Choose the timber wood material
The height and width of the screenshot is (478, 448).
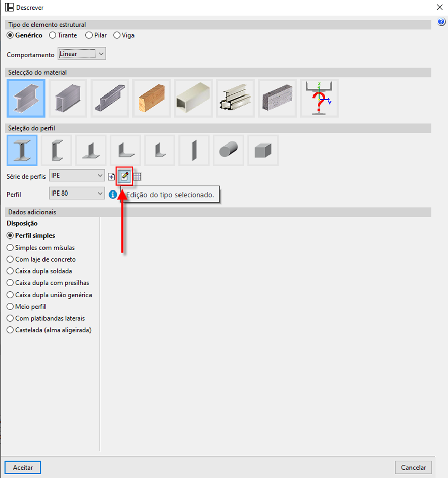[x=152, y=99]
